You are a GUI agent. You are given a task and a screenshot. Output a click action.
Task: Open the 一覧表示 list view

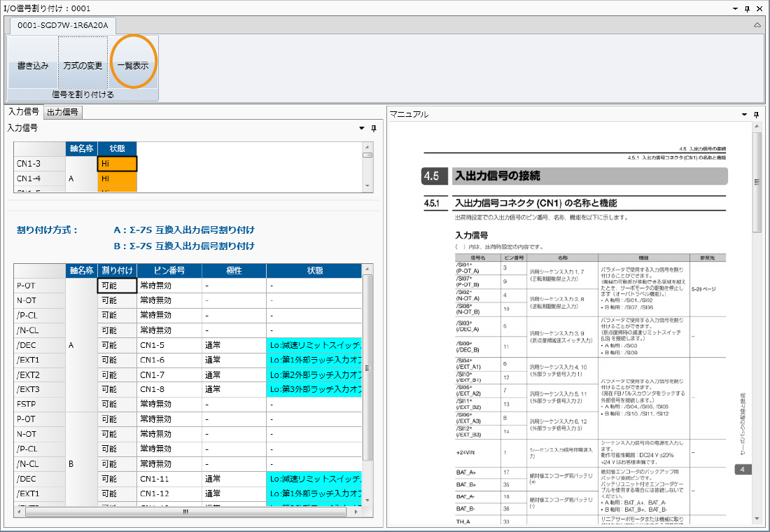click(132, 66)
